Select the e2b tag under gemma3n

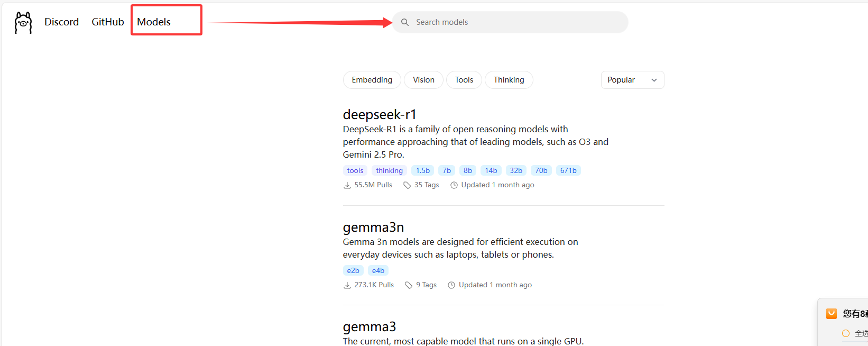click(353, 270)
